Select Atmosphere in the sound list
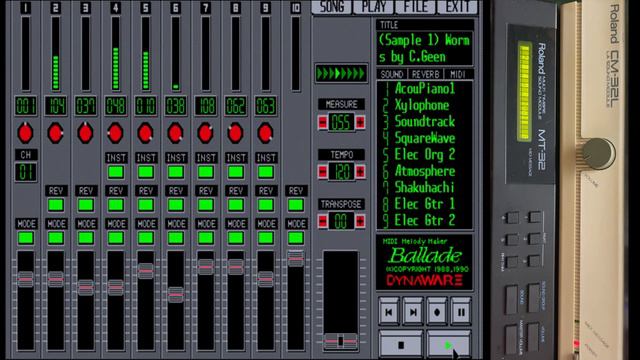The image size is (640, 360). pyautogui.click(x=424, y=171)
